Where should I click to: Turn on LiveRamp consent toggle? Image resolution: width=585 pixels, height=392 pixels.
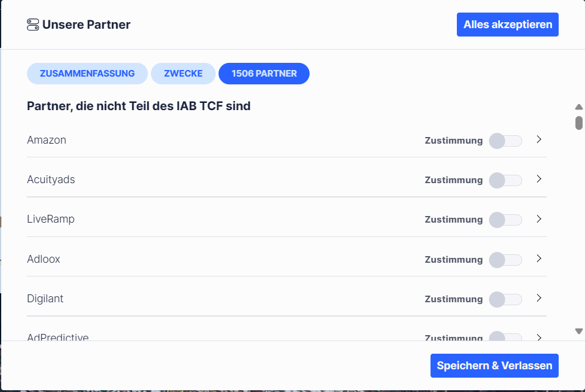pos(505,220)
